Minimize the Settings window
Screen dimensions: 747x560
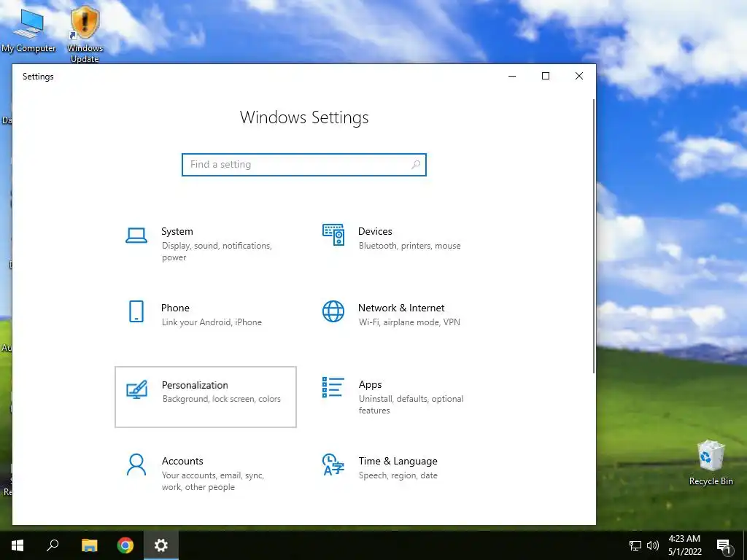pyautogui.click(x=512, y=76)
